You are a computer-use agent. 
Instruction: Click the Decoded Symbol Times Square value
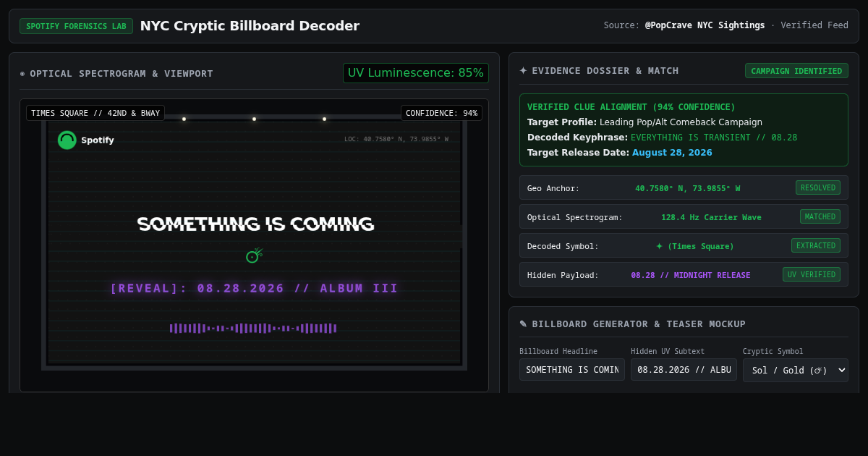(694, 246)
